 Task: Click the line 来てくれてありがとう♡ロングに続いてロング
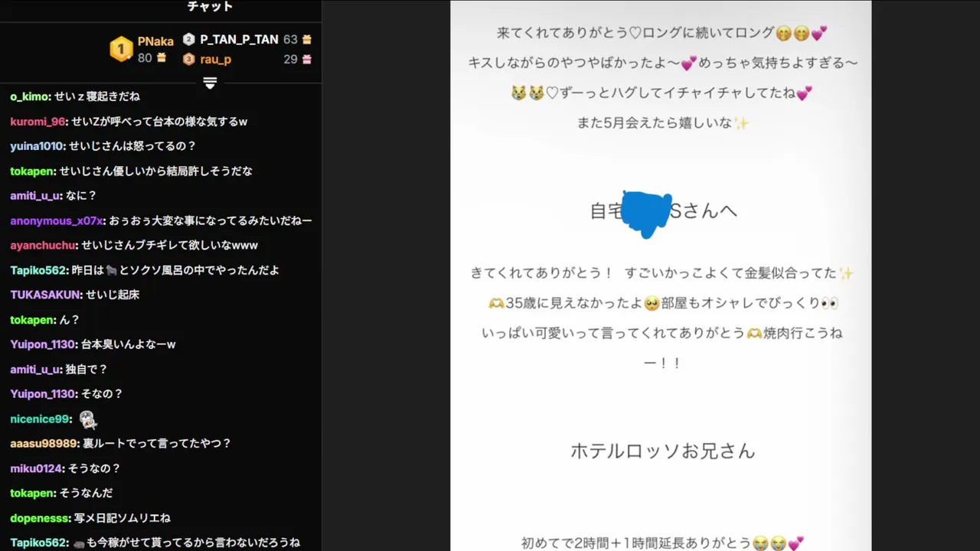663,33
